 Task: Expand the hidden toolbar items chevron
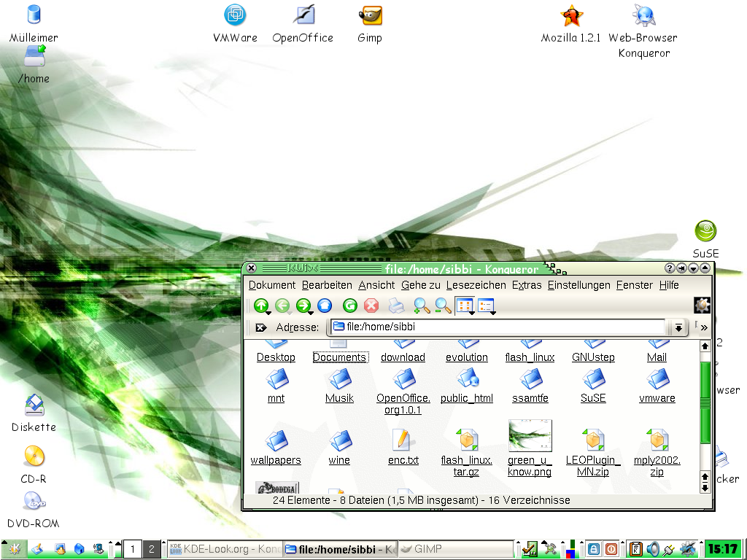(x=704, y=327)
